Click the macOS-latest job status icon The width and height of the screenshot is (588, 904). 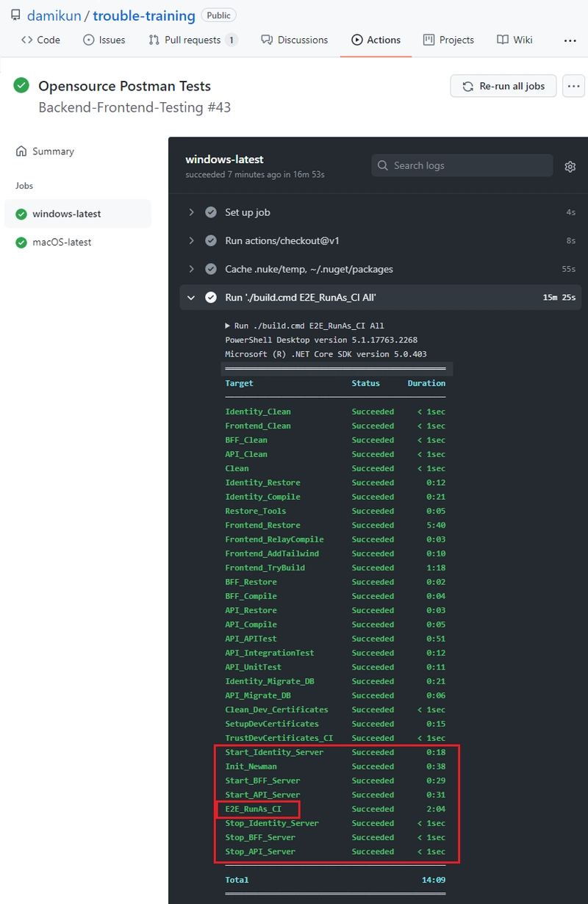click(x=21, y=243)
